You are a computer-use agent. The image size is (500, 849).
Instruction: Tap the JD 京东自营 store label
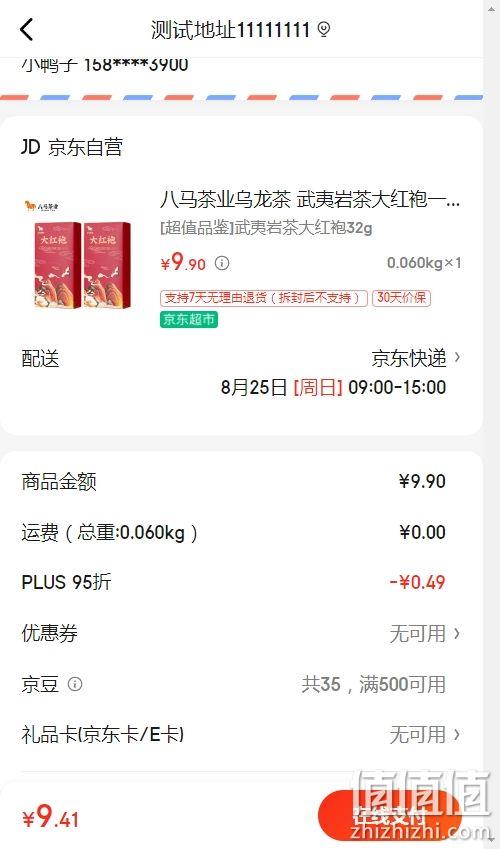72,147
